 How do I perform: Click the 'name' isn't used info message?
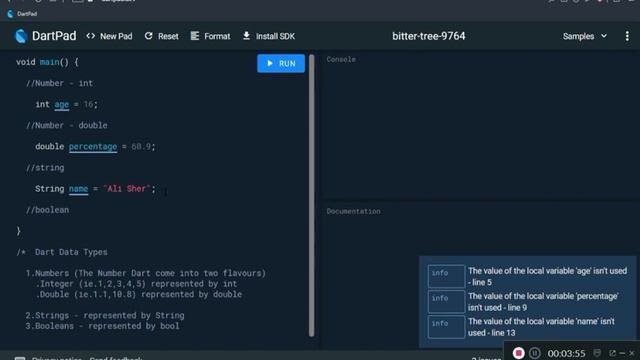[x=541, y=327]
